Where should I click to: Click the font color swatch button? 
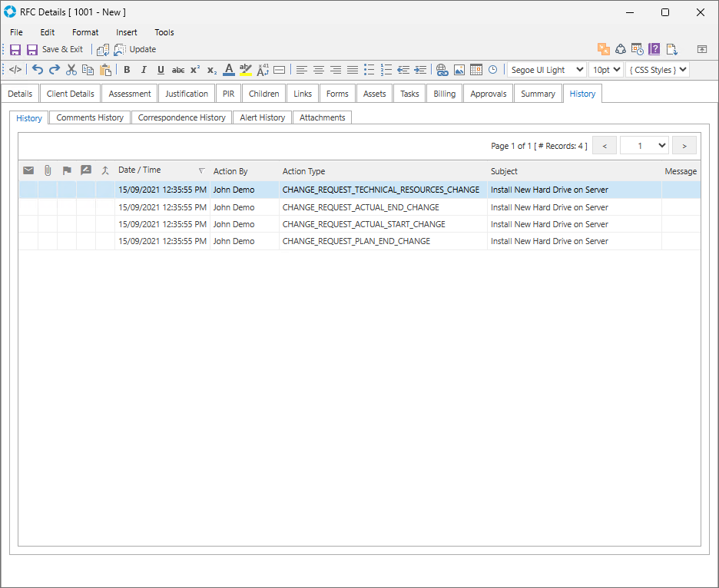point(228,70)
